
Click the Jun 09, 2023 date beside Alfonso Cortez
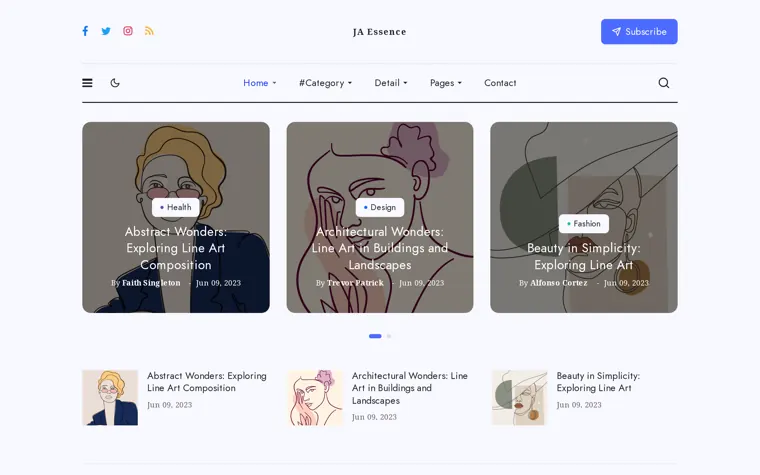click(x=626, y=283)
